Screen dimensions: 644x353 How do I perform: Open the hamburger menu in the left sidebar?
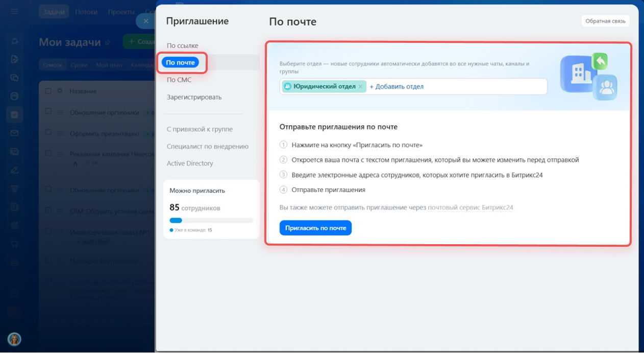(x=15, y=12)
